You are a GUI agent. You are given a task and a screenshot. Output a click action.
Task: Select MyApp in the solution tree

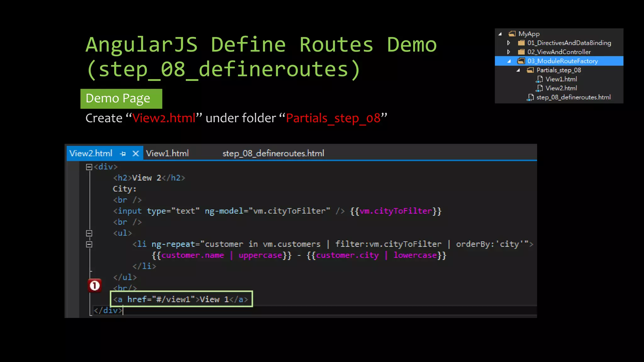coord(529,34)
